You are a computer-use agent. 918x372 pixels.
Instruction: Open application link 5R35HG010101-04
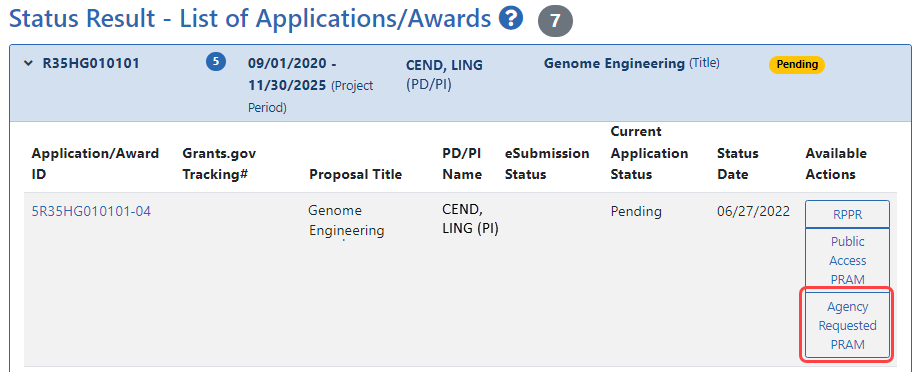(x=91, y=211)
